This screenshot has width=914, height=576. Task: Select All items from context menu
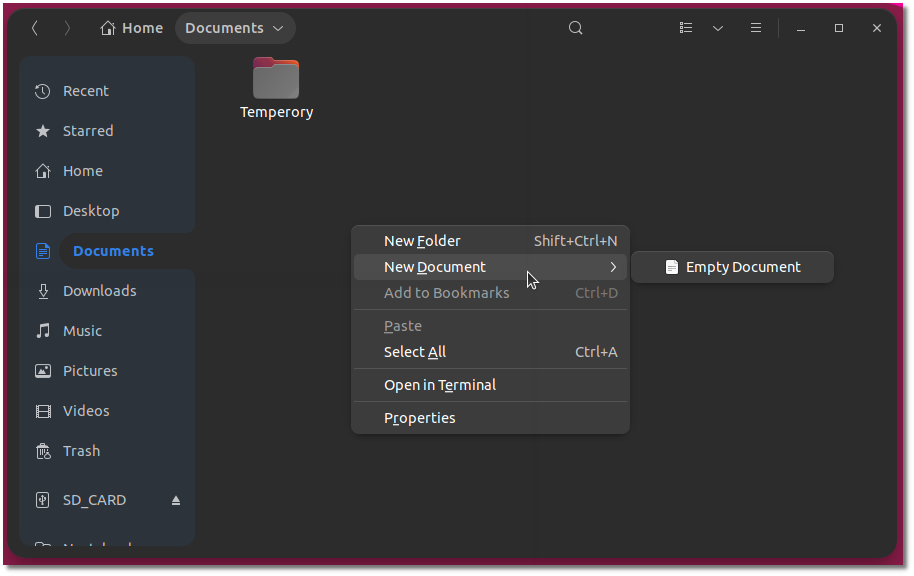(x=415, y=352)
